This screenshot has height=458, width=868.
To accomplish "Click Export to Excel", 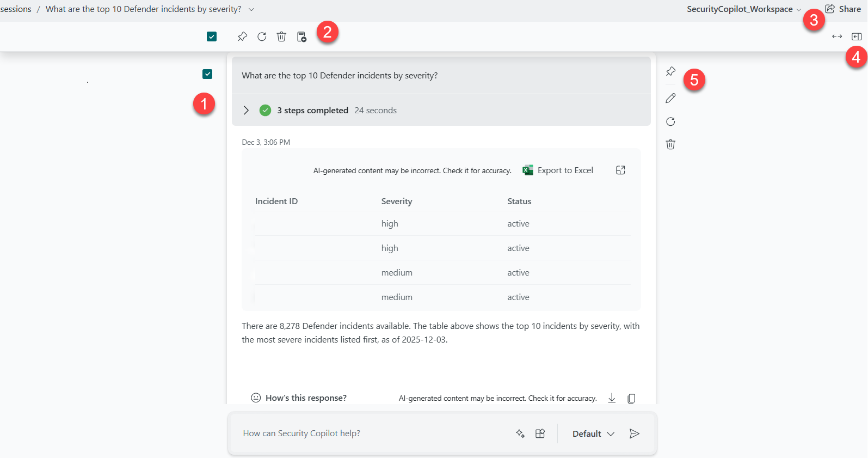I will click(x=558, y=170).
